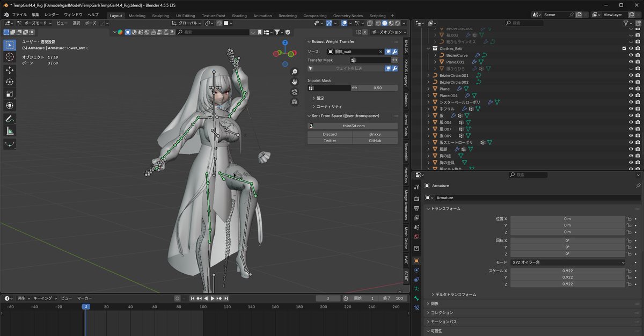Screen dimensions: 644x336
Task: Hide 手フリル object in viewport
Action: [631, 109]
